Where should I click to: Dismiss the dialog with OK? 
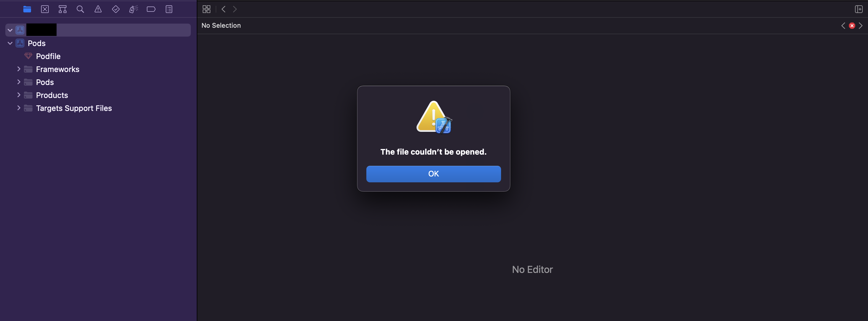click(x=433, y=174)
